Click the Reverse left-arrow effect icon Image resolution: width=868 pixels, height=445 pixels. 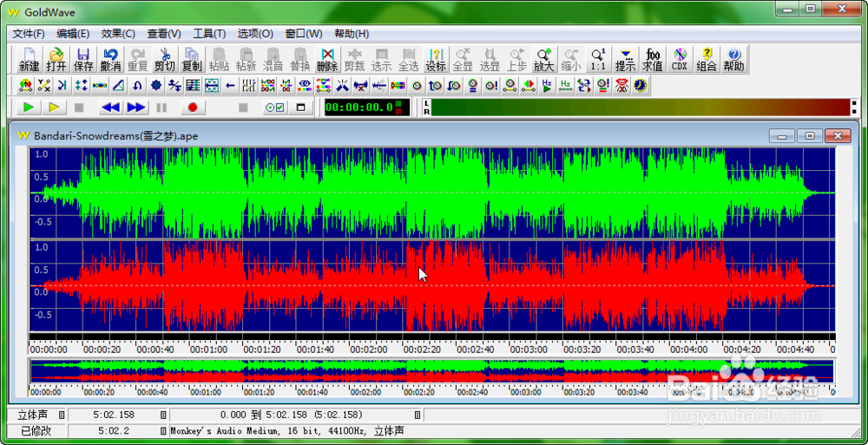(x=231, y=85)
